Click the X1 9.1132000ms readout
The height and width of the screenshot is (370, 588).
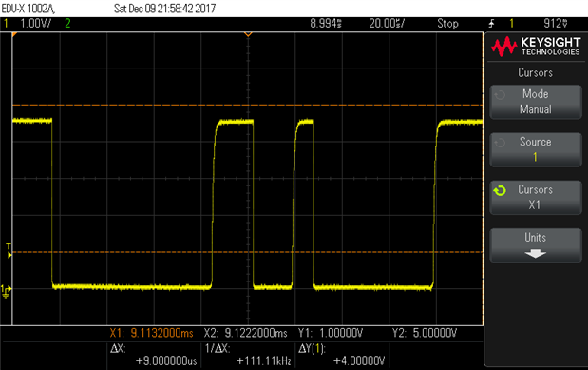coord(151,333)
